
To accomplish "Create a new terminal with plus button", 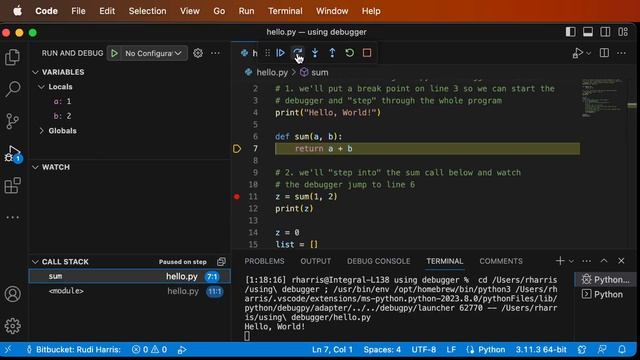I will pyautogui.click(x=560, y=261).
